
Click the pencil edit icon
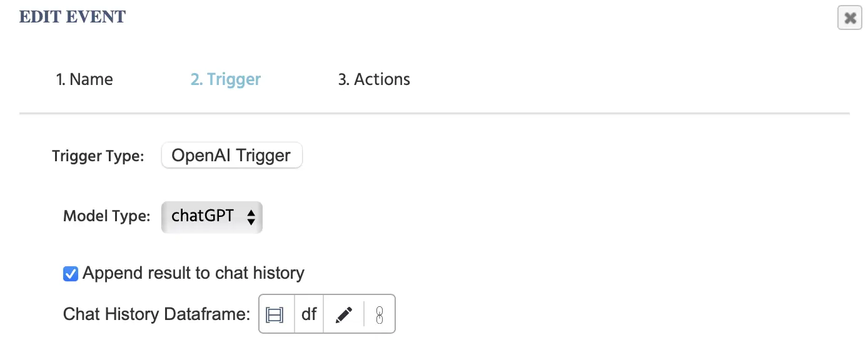click(344, 314)
